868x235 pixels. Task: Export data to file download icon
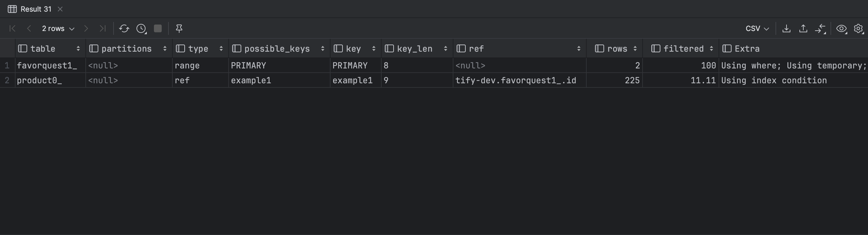(787, 29)
